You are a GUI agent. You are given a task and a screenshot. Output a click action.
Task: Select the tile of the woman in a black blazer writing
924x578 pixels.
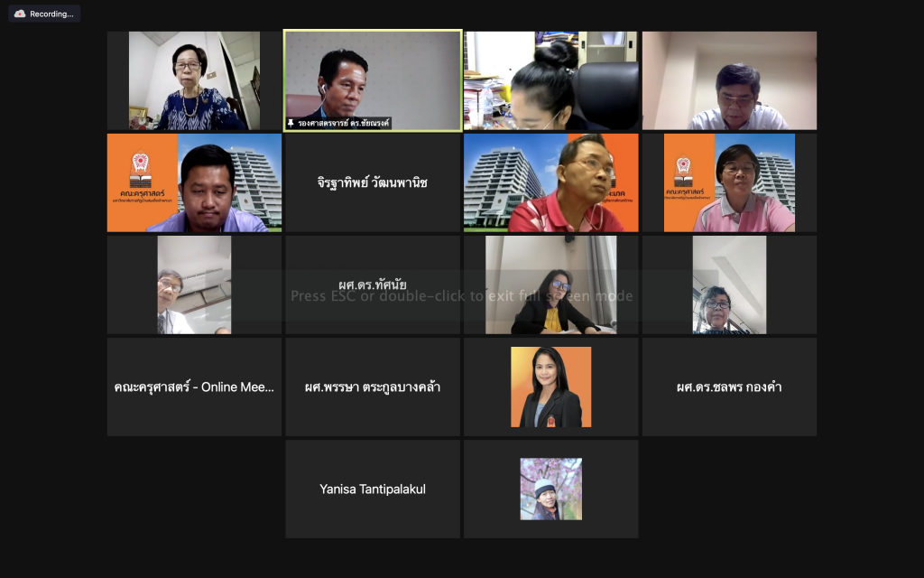tap(551, 284)
